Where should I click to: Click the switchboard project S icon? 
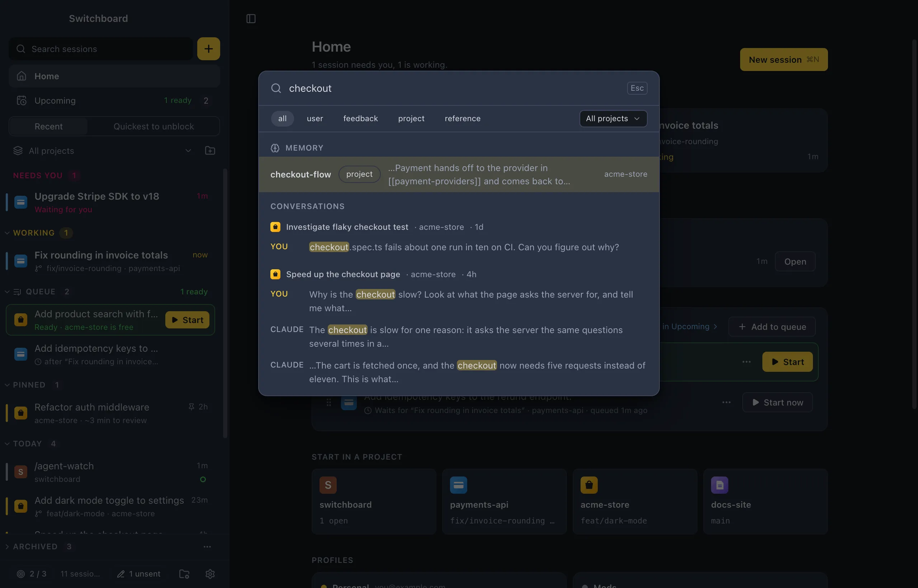(328, 485)
